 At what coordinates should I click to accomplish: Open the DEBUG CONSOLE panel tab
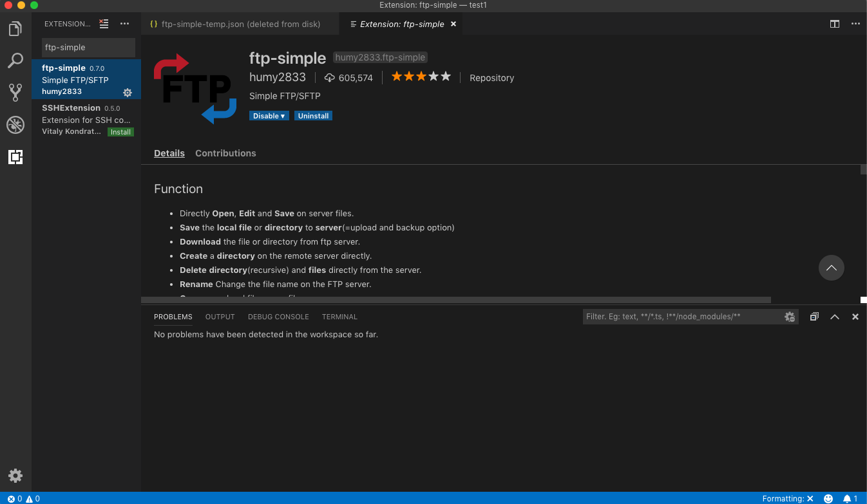click(x=278, y=317)
